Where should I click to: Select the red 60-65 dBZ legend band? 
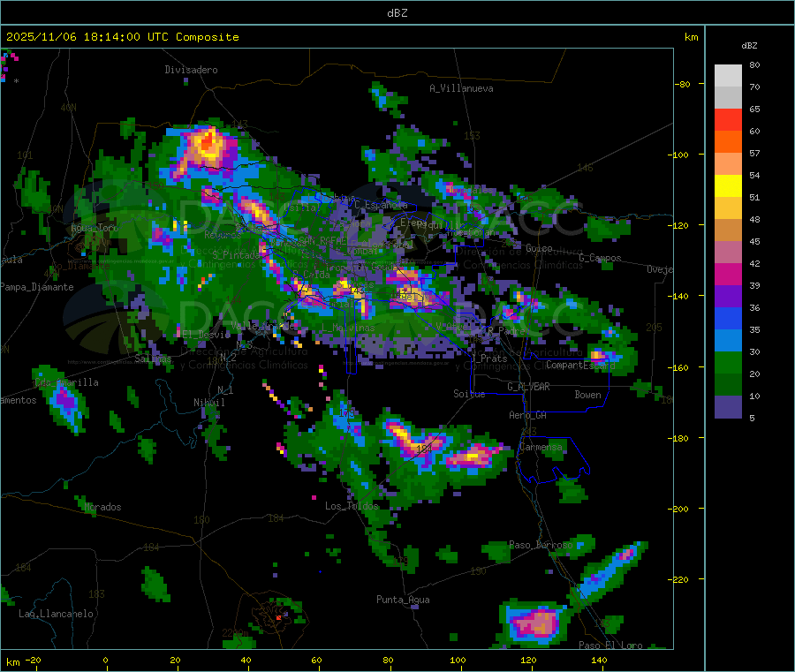(x=728, y=120)
